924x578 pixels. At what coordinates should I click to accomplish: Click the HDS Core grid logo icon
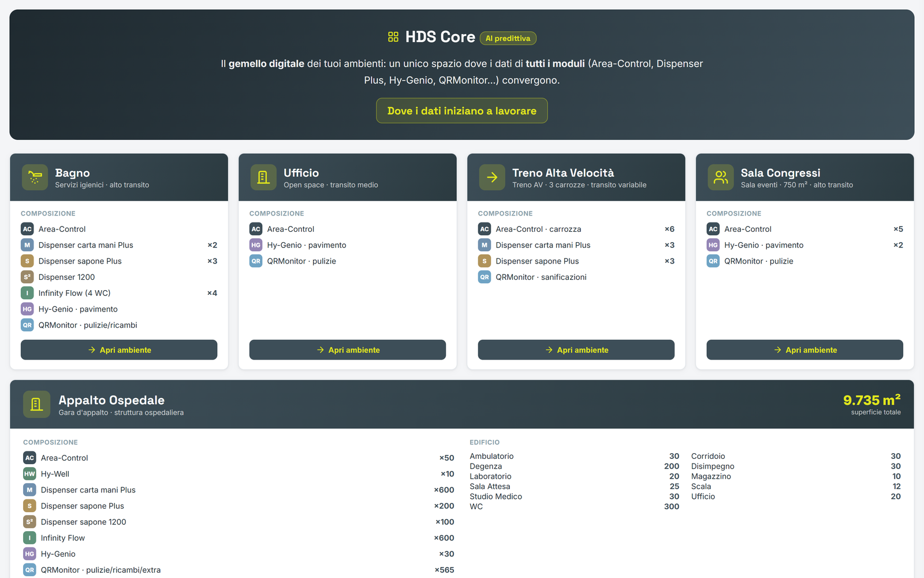[x=393, y=37]
